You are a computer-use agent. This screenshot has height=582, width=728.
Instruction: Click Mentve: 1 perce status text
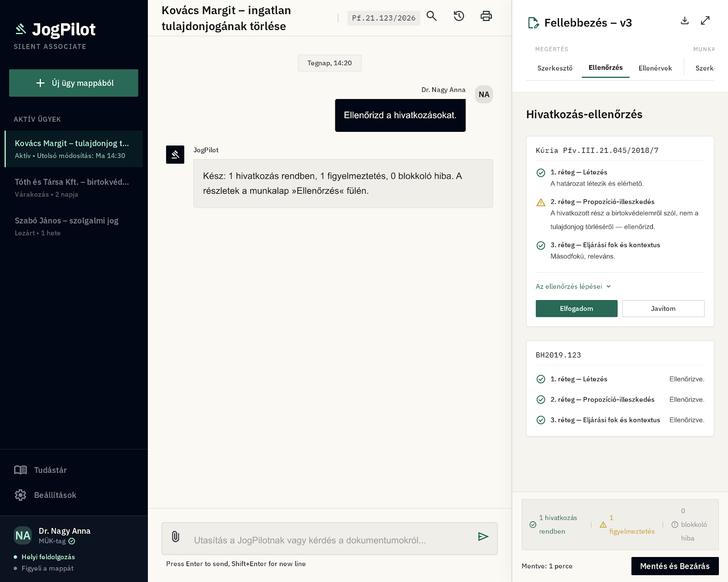(x=547, y=566)
